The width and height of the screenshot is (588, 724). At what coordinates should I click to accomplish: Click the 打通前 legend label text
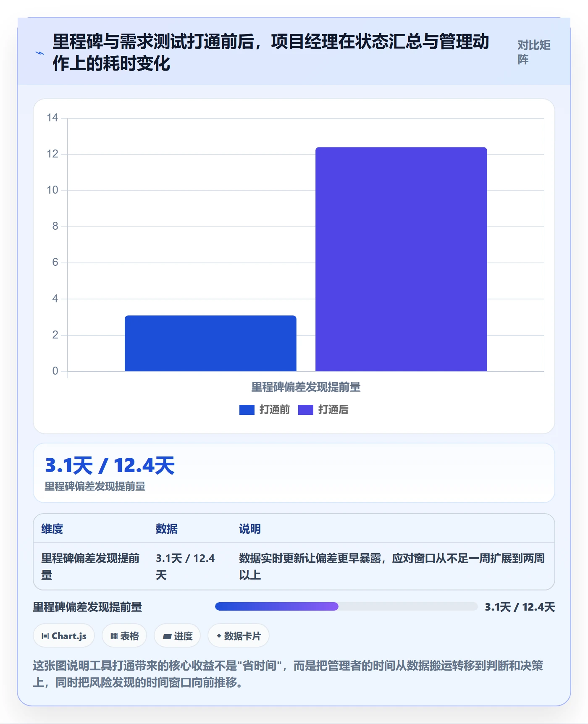[274, 410]
